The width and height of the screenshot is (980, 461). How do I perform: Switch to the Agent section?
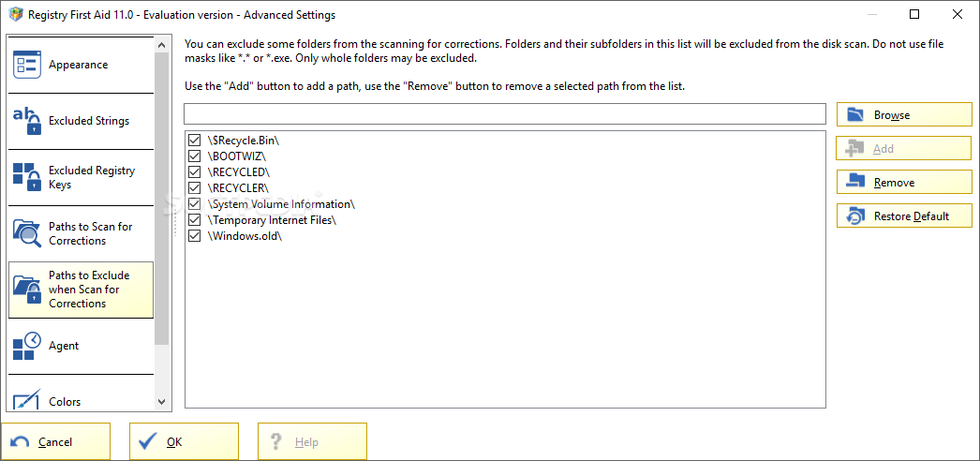81,346
